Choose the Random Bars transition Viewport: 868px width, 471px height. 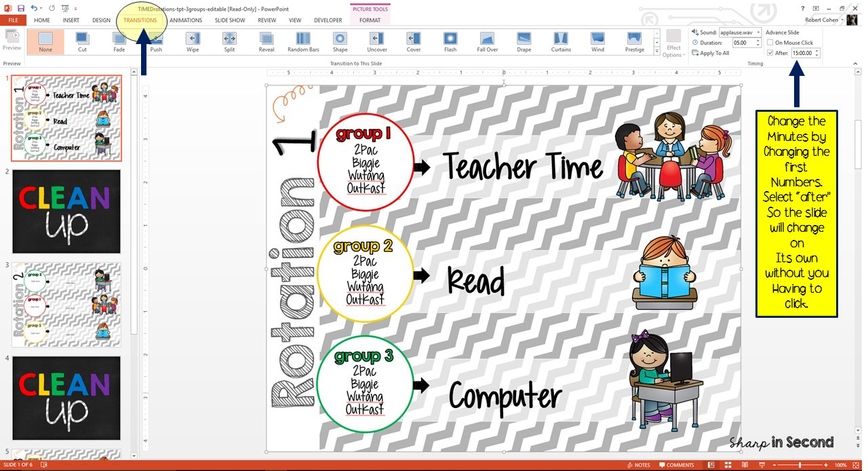pos(303,43)
